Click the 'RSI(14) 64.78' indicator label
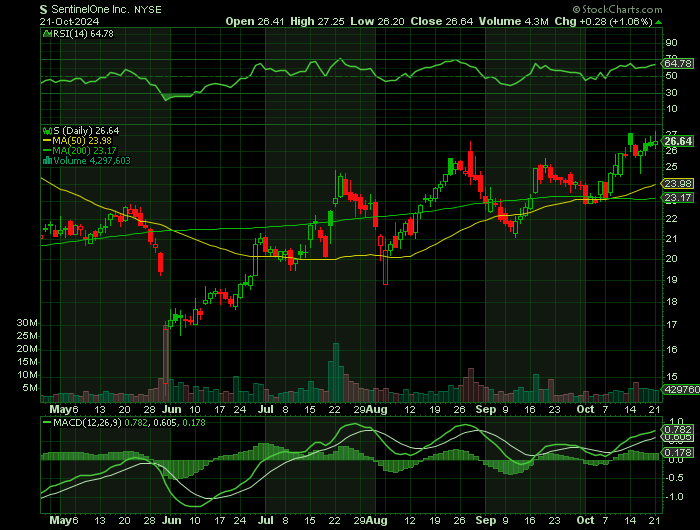Image resolution: width=700 pixels, height=530 pixels. (x=83, y=33)
